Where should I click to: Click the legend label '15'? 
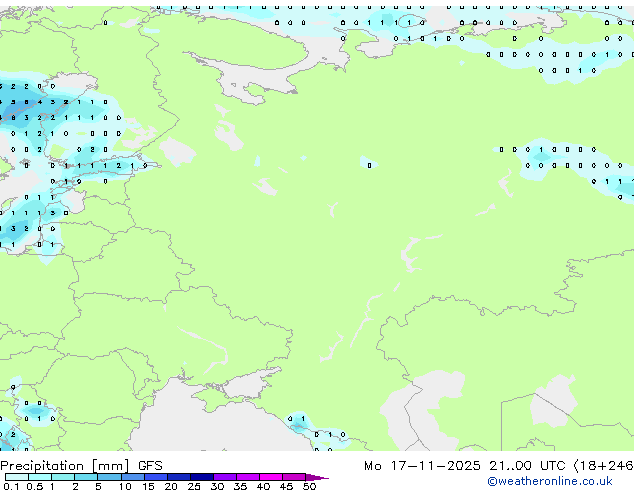coord(148,486)
